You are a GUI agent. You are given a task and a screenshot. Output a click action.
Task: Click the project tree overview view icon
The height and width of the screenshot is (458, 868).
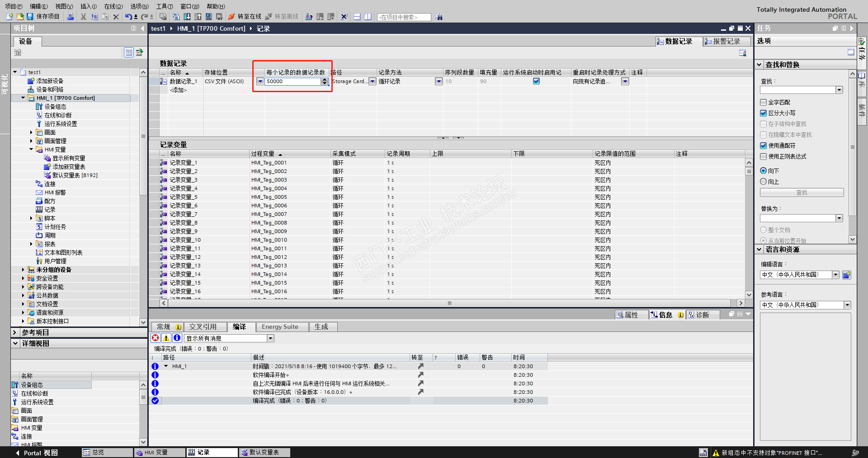pos(129,52)
